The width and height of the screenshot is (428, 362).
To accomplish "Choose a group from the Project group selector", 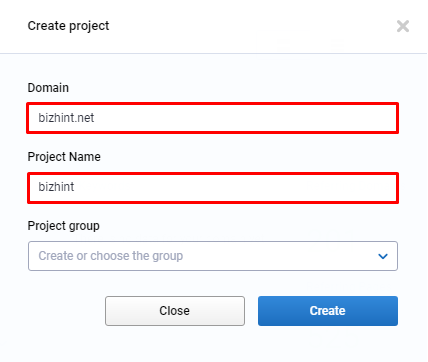I will 213,256.
